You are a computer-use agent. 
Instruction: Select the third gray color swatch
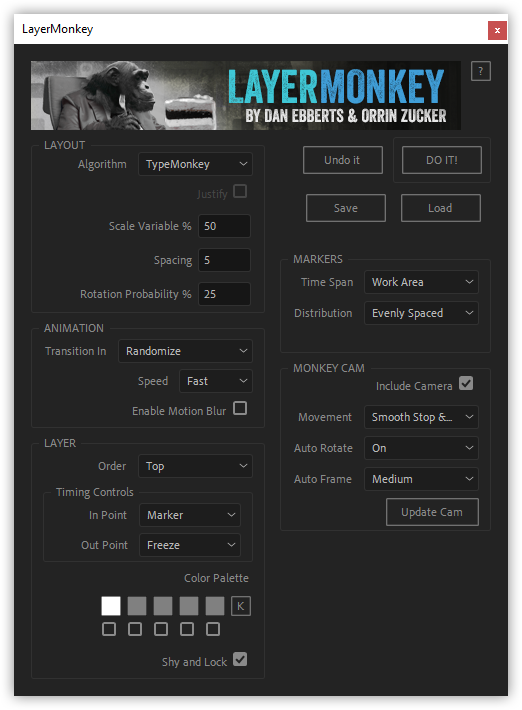[x=163, y=606]
